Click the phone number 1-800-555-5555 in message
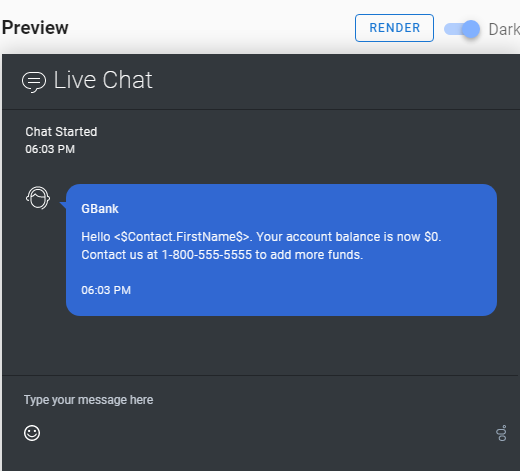This screenshot has width=520, height=471. (x=207, y=255)
